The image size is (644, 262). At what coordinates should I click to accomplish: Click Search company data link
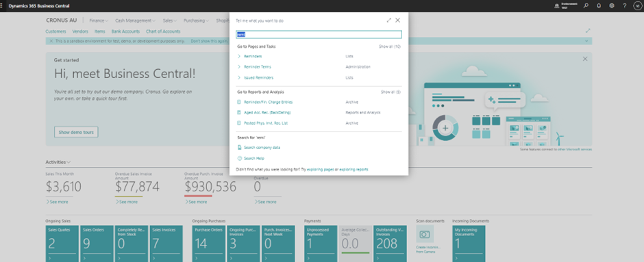tap(262, 147)
